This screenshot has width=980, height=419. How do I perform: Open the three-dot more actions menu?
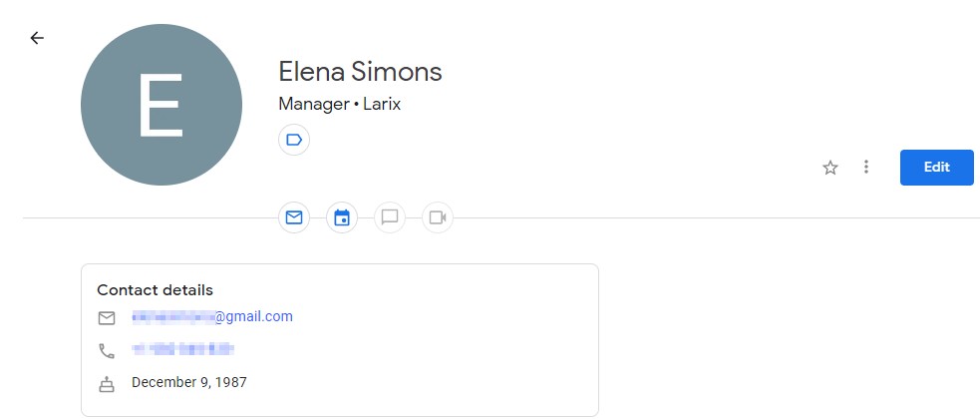tap(865, 167)
